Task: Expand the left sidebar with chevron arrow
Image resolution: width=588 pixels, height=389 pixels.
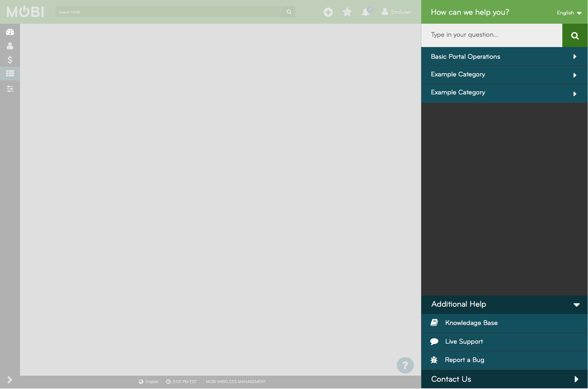Action: pyautogui.click(x=10, y=380)
